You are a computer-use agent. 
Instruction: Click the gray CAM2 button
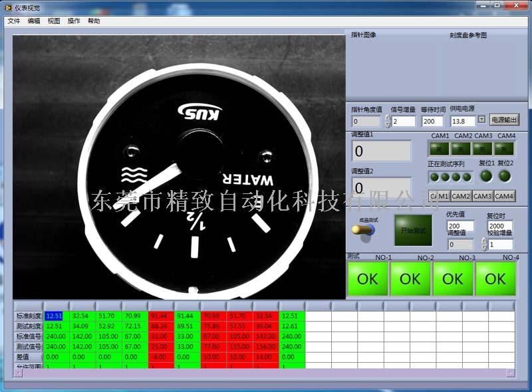click(461, 196)
